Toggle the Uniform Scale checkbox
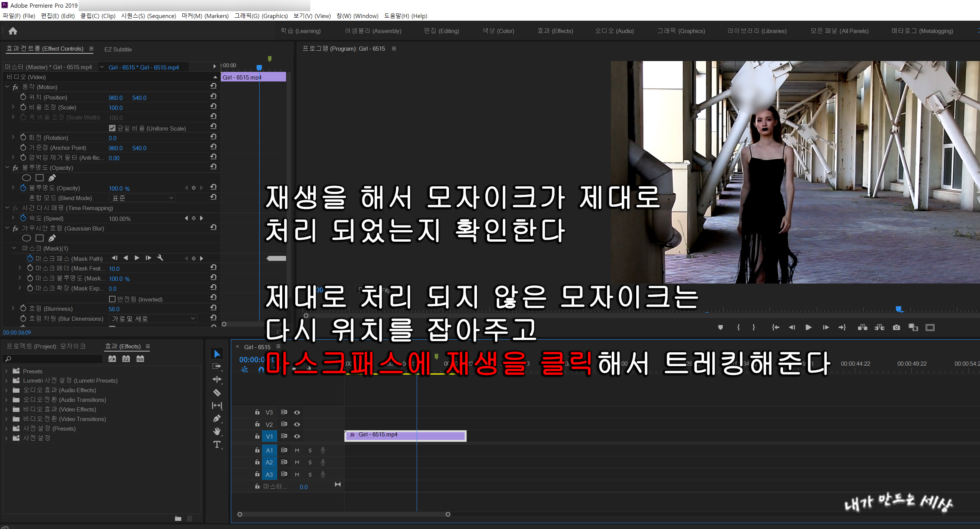Viewport: 980px width, 529px height. tap(112, 128)
